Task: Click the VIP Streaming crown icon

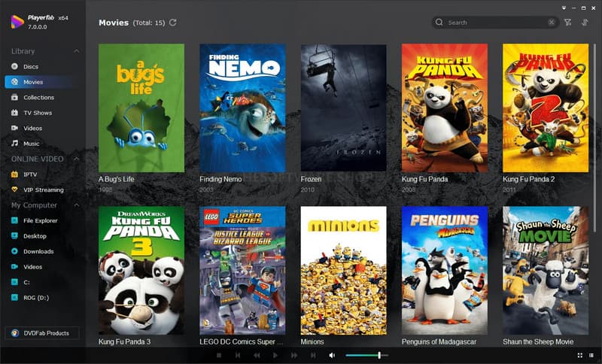Action: pyautogui.click(x=14, y=190)
